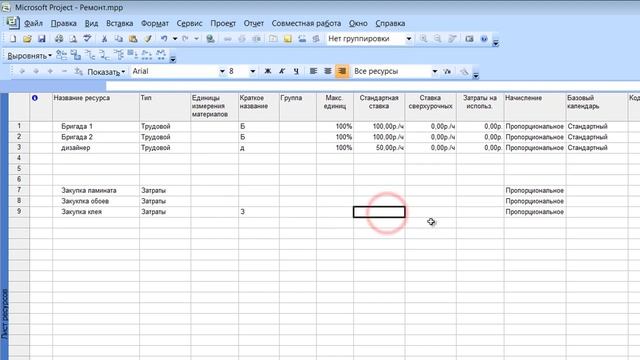640x360 pixels.
Task: Open the Выровнять dropdown
Action: 29,56
